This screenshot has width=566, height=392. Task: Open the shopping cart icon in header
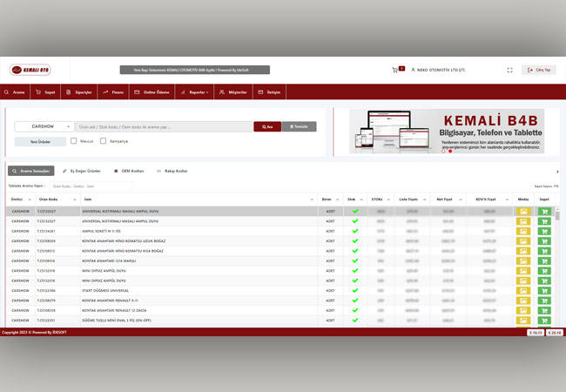[395, 70]
